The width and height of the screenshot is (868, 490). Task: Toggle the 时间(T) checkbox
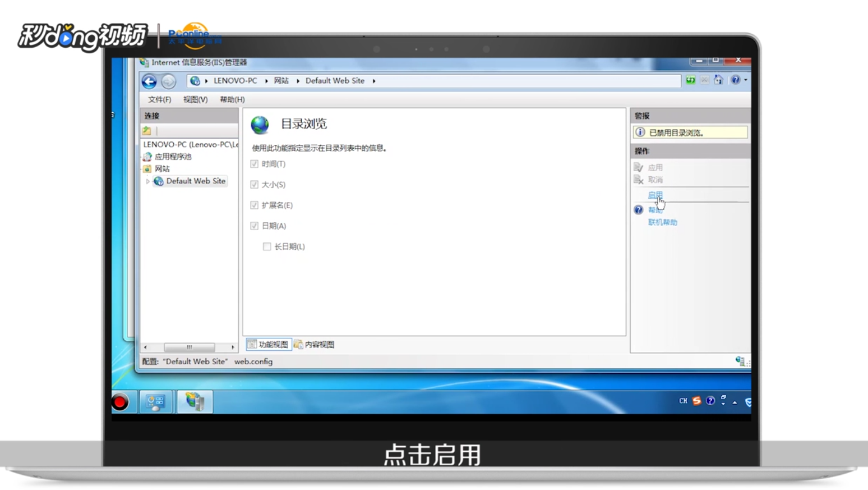254,164
